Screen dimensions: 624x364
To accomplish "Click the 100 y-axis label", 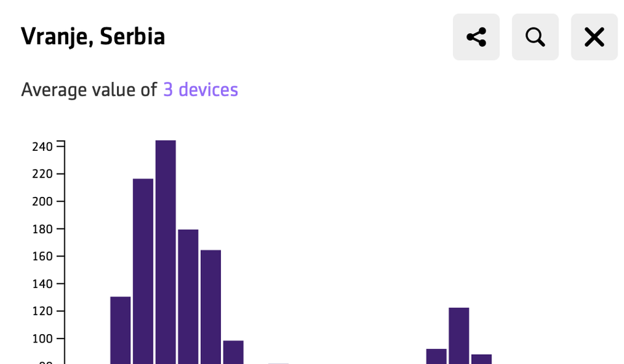I will point(42,339).
